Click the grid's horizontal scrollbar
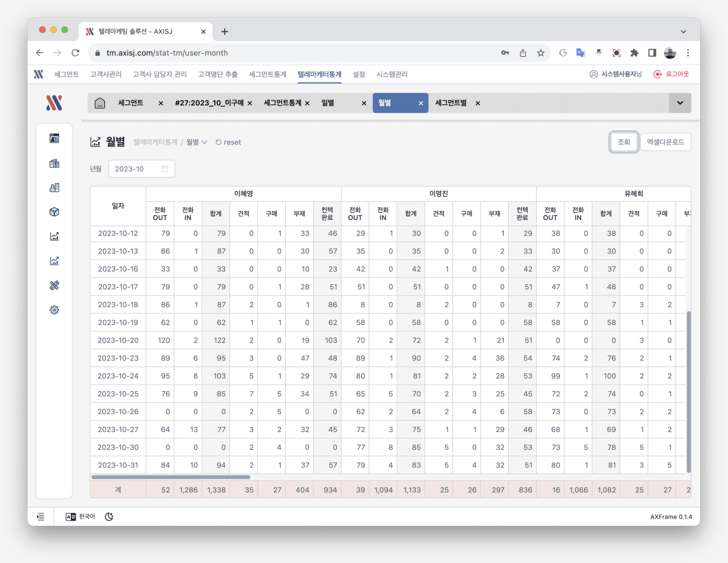The image size is (728, 563). 171,477
